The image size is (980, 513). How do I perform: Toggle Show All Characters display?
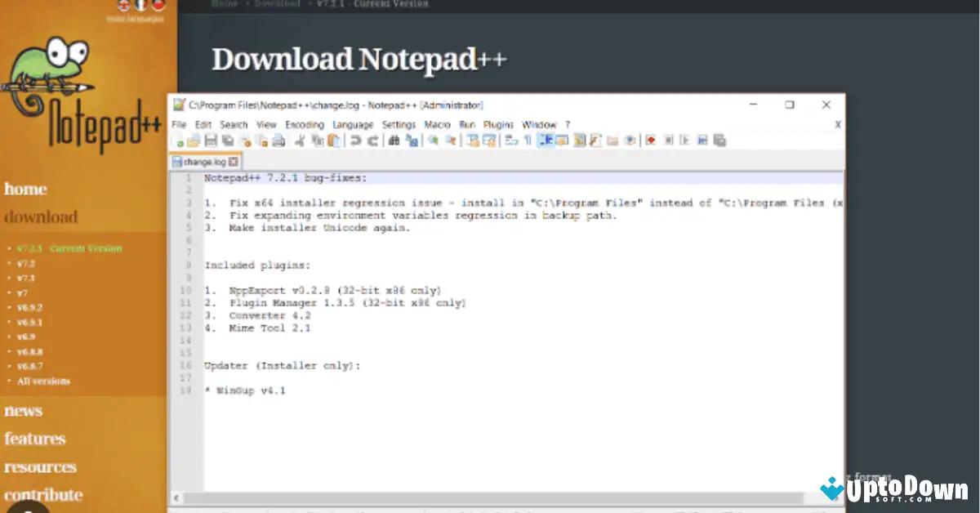(528, 140)
